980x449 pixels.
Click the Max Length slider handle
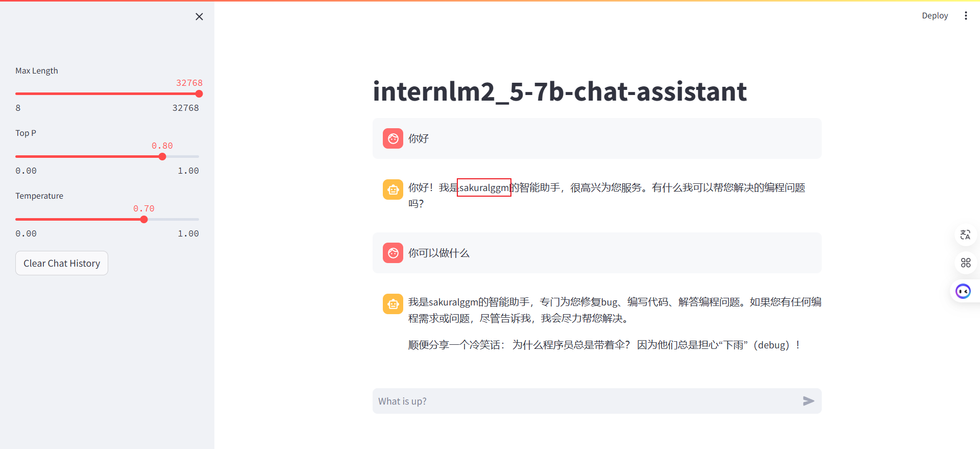click(x=199, y=94)
